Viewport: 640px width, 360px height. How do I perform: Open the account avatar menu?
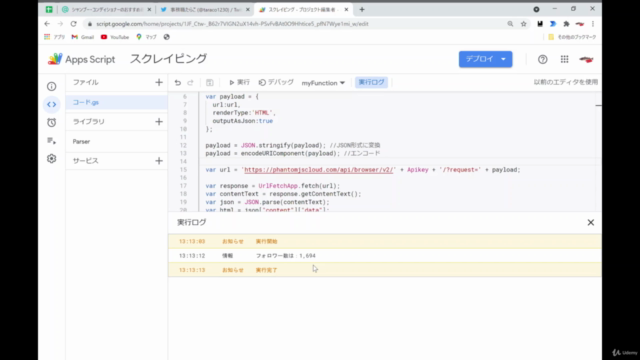click(586, 59)
